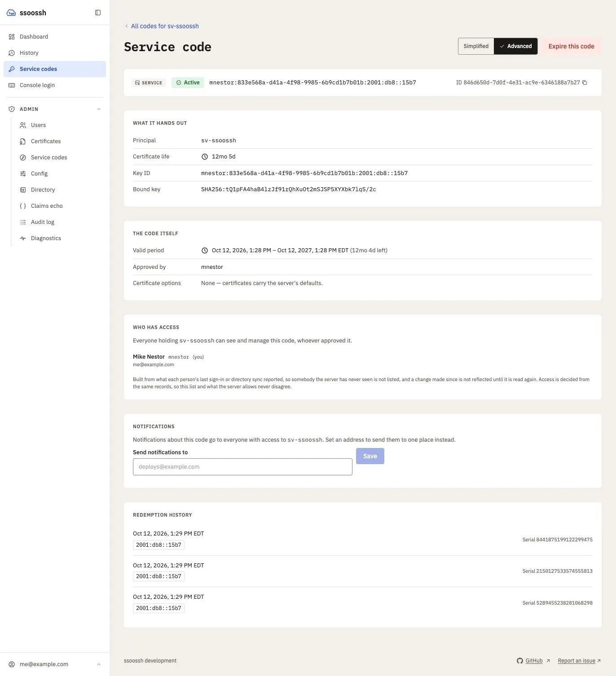Screen dimensions: 616x676
Task: Click the History clock icon
Action: point(12,53)
